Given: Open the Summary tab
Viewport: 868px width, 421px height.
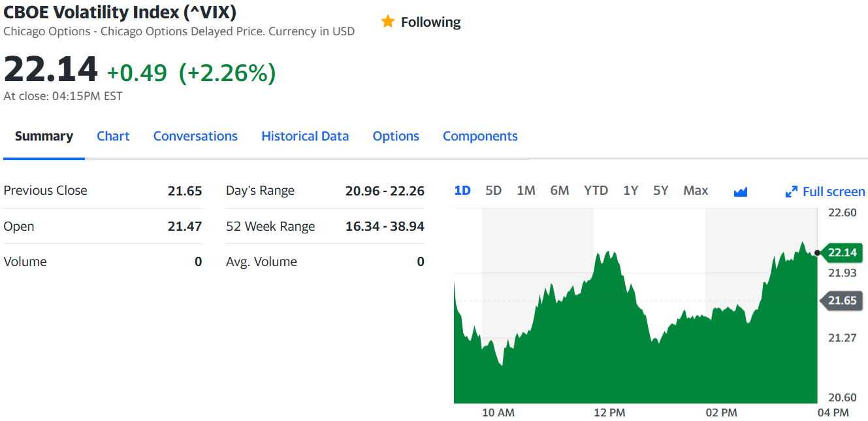Looking at the screenshot, I should (44, 136).
